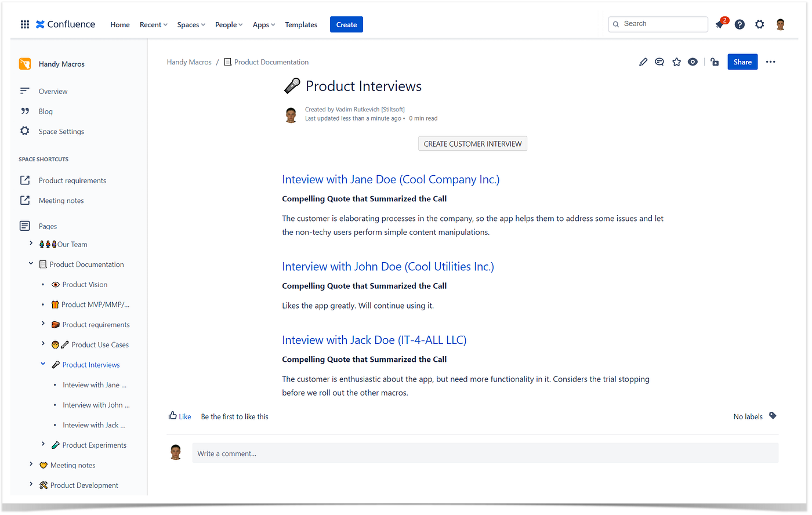The height and width of the screenshot is (515, 812).
Task: Go to Home in top navigation
Action: point(120,25)
